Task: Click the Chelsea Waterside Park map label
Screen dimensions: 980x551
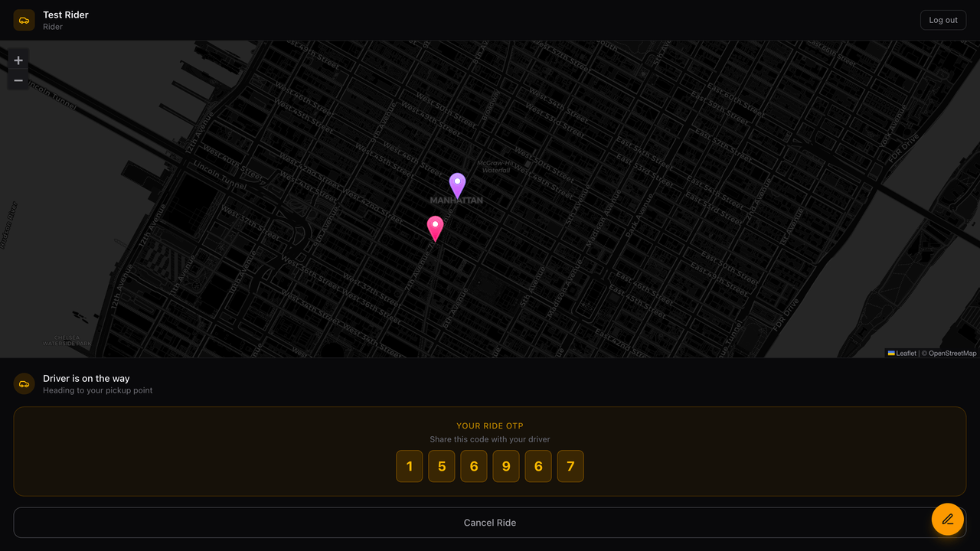Action: tap(67, 341)
